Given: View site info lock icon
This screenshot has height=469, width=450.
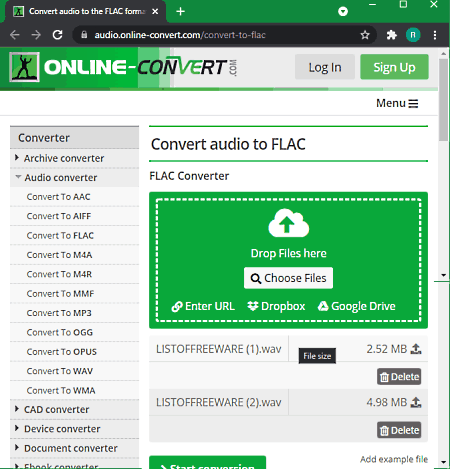Looking at the screenshot, I should [x=84, y=35].
